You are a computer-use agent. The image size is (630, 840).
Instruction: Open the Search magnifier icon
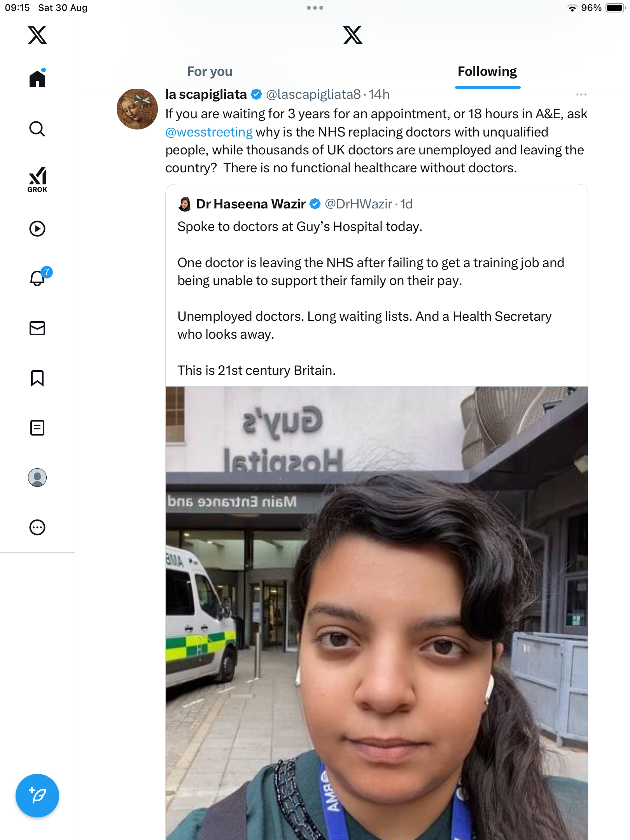click(37, 129)
